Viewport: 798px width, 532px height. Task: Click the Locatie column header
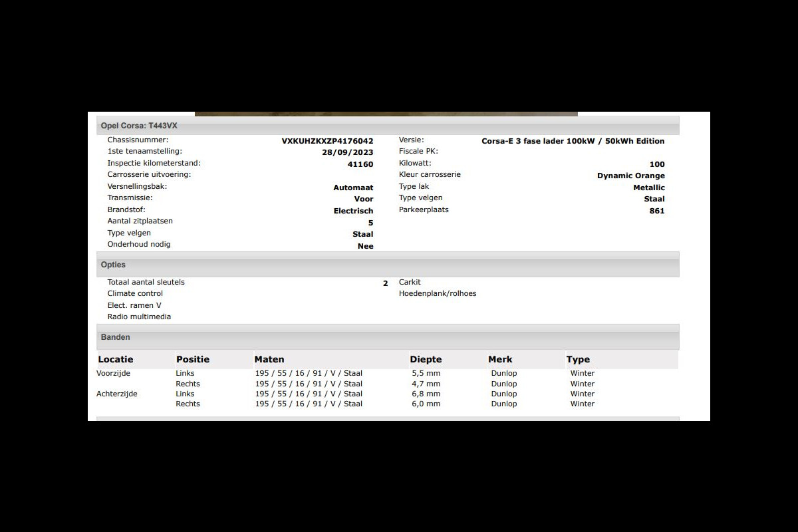point(116,359)
